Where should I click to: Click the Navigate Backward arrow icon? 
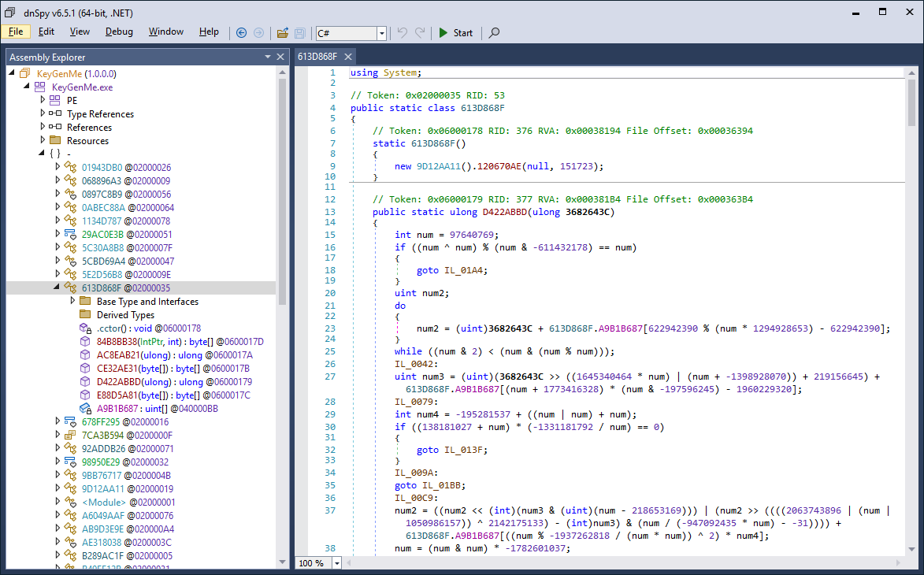click(x=241, y=32)
